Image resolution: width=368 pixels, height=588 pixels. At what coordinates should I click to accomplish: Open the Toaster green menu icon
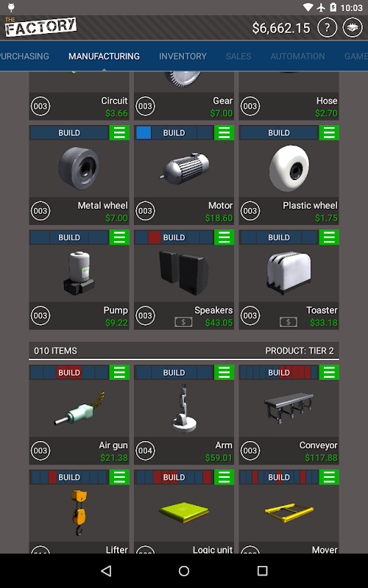329,237
